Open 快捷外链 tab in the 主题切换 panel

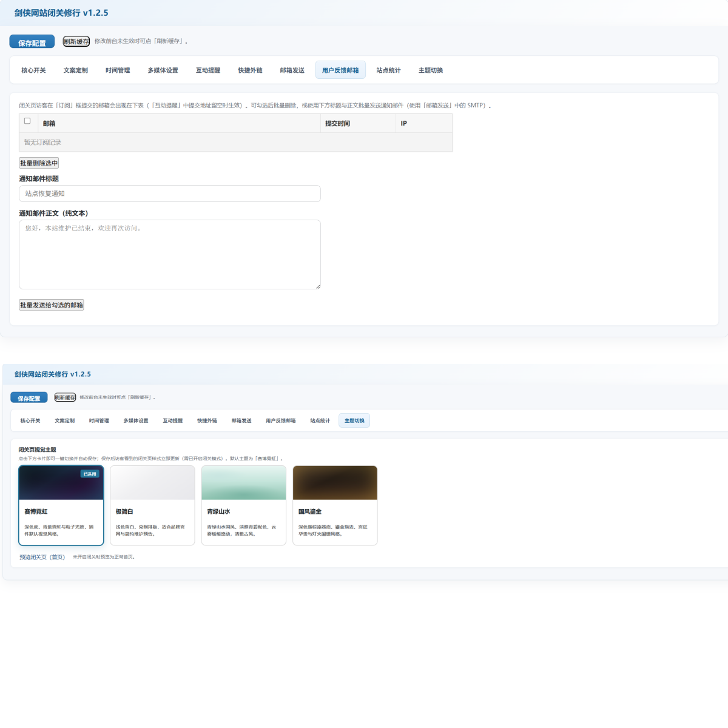pyautogui.click(x=207, y=421)
